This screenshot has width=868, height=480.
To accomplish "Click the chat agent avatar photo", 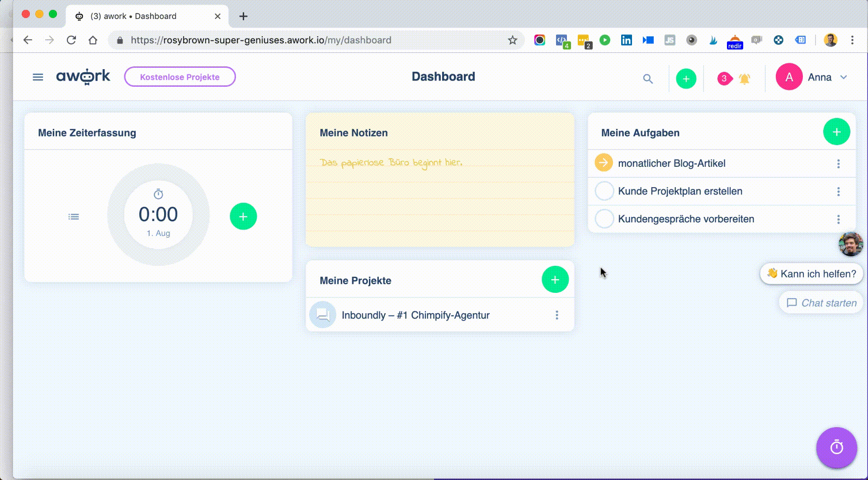I will 850,244.
